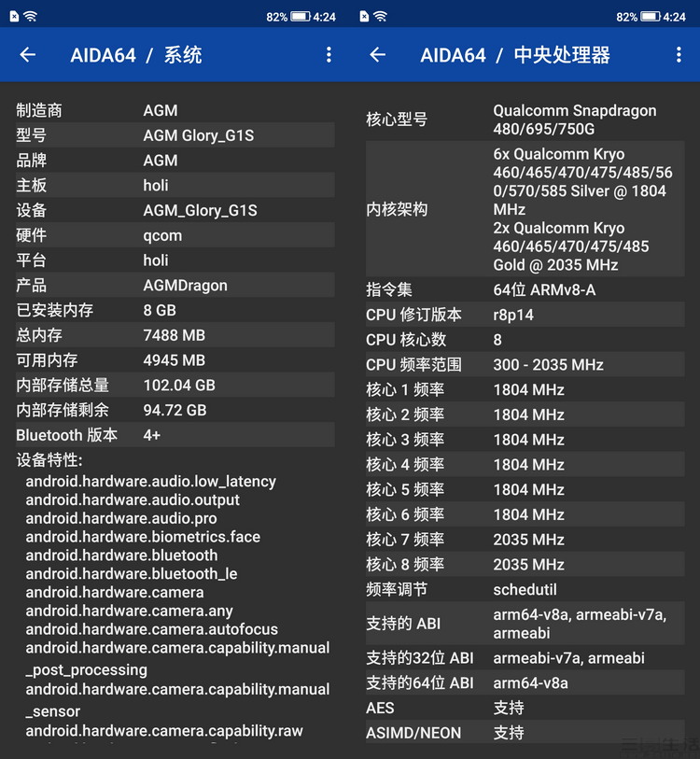Select the 核心 3 频率 row
The width and height of the screenshot is (700, 759).
click(525, 440)
